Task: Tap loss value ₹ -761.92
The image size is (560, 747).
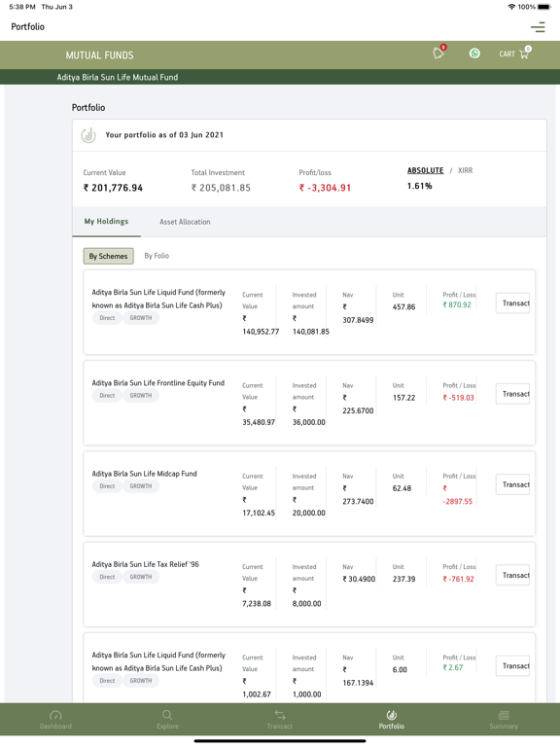Action: pyautogui.click(x=459, y=579)
